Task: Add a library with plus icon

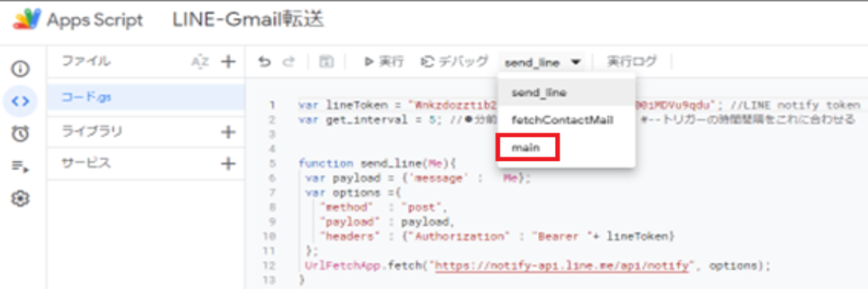Action: (228, 132)
